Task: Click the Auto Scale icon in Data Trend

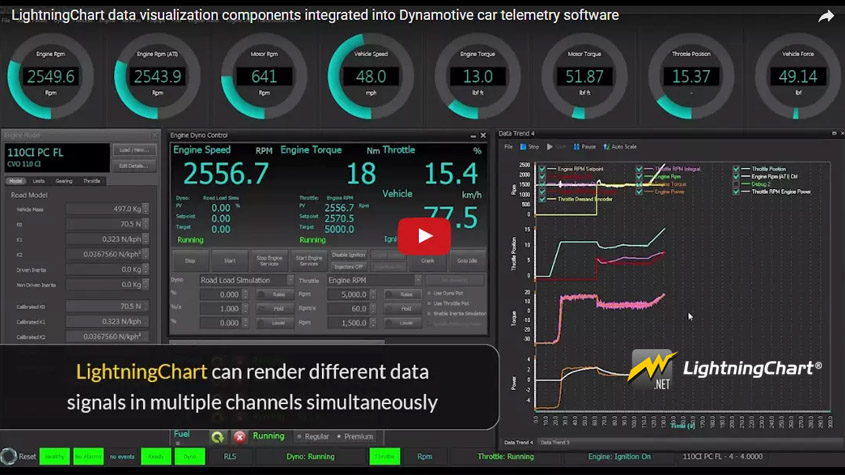Action: 606,147
